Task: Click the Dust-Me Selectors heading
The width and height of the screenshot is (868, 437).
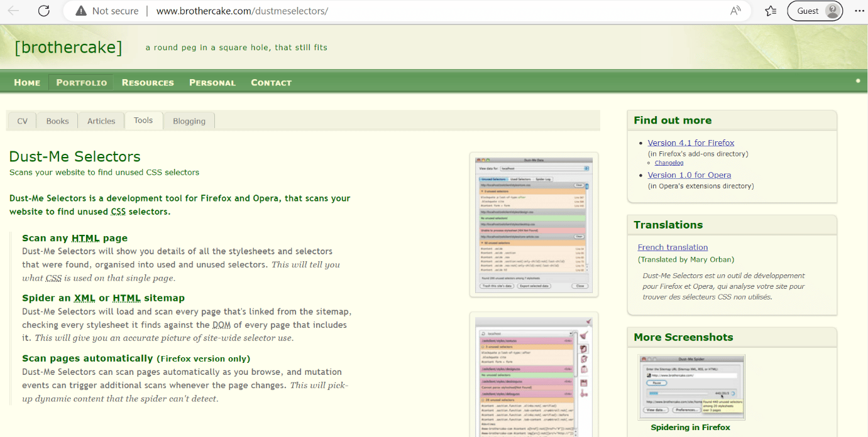Action: (x=75, y=156)
